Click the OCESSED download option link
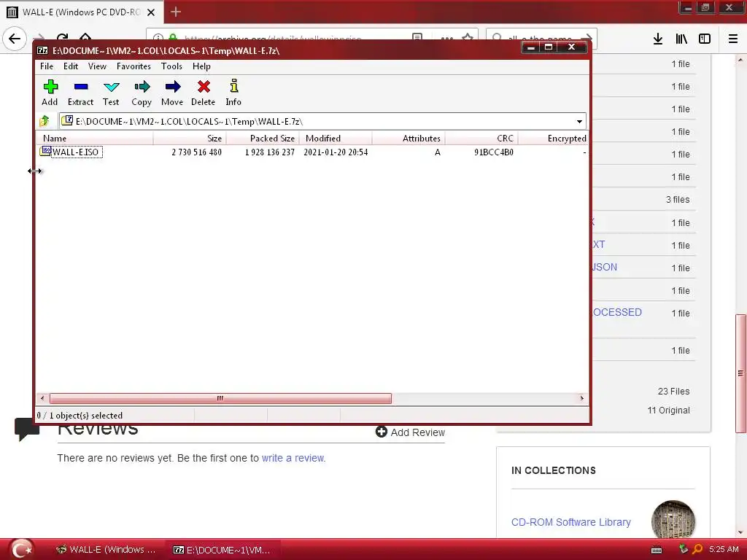Image resolution: width=747 pixels, height=560 pixels. tap(616, 312)
